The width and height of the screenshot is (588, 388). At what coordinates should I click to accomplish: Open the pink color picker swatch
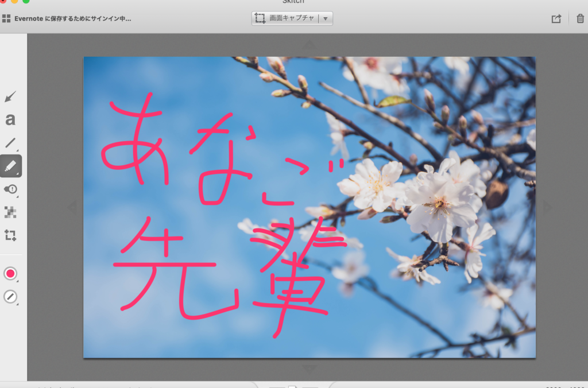click(10, 274)
